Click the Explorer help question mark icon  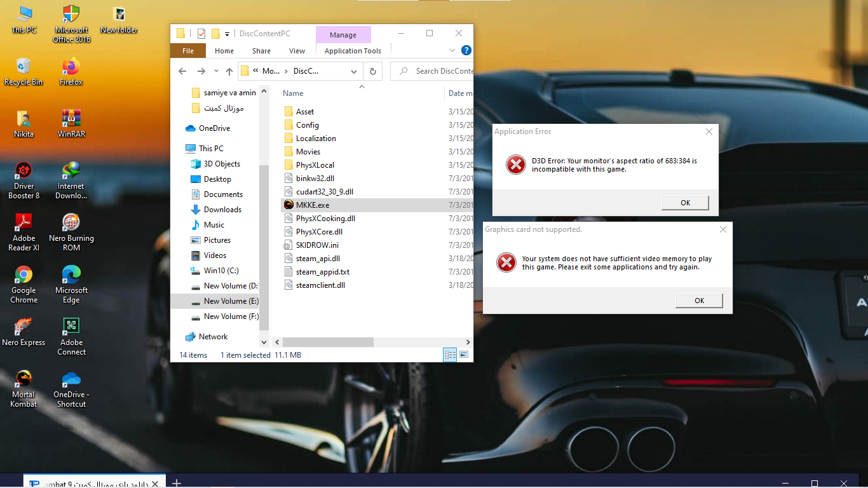(x=466, y=51)
